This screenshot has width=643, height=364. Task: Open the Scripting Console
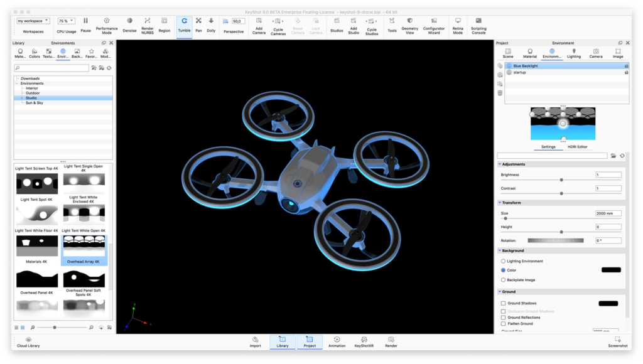pos(478,26)
